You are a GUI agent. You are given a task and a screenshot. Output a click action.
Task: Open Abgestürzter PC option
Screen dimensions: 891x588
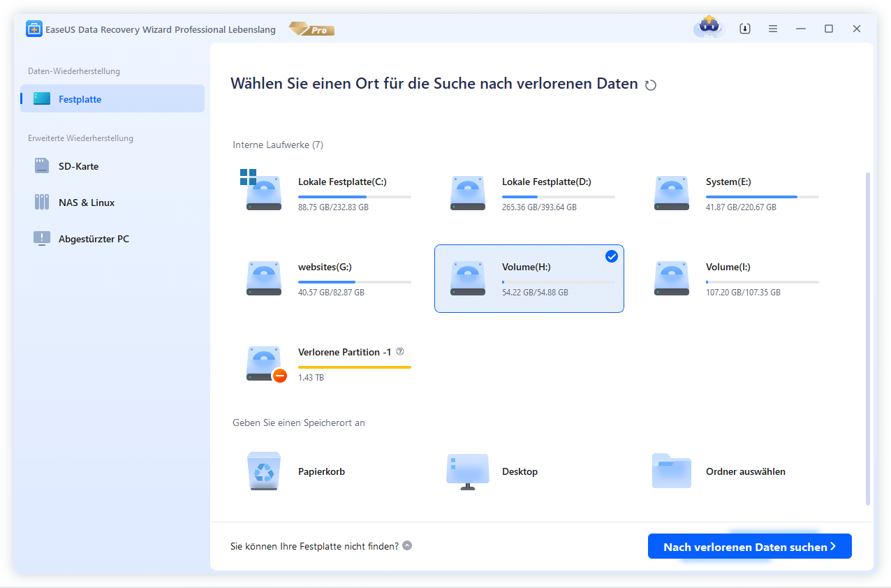point(112,239)
